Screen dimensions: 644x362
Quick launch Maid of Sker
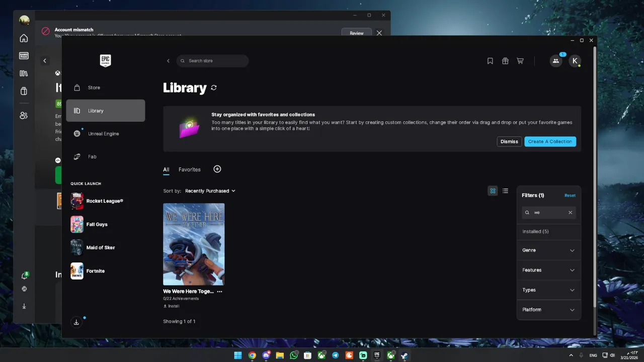coord(106,247)
